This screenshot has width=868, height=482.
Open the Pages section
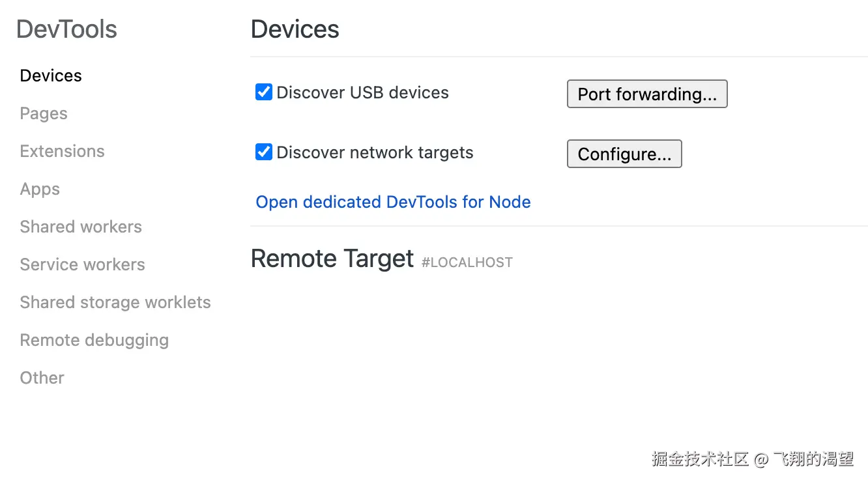44,113
